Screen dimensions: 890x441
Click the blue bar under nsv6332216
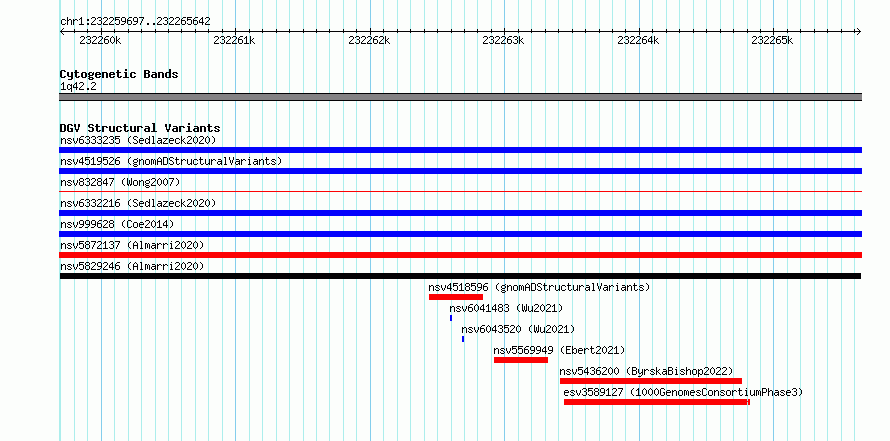460,213
